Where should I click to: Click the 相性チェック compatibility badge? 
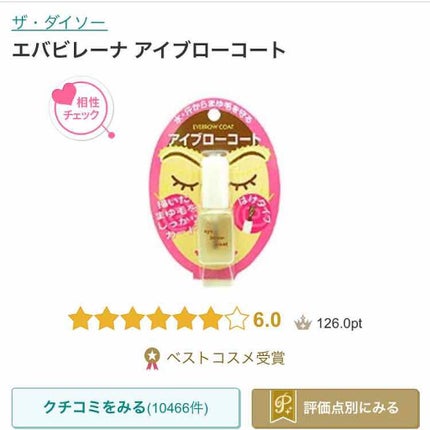click(x=82, y=109)
